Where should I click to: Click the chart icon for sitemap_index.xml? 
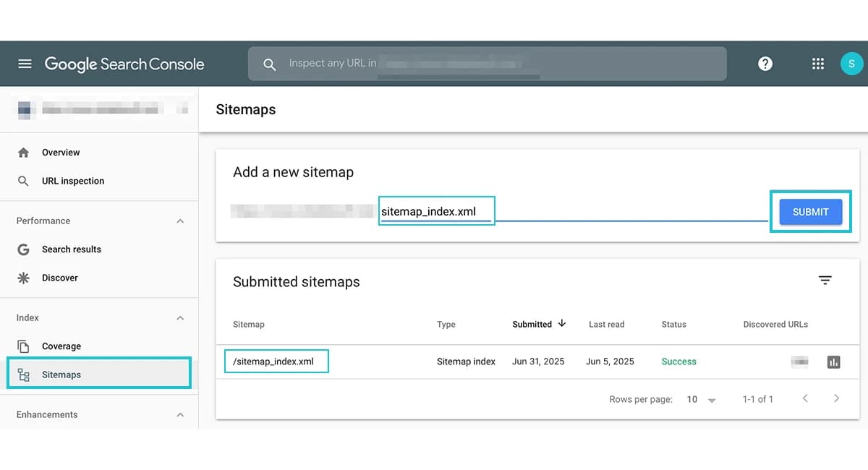click(833, 361)
